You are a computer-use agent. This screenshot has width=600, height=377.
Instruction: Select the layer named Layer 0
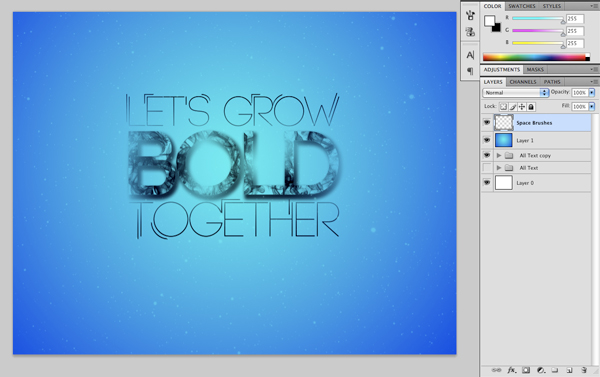coord(525,183)
